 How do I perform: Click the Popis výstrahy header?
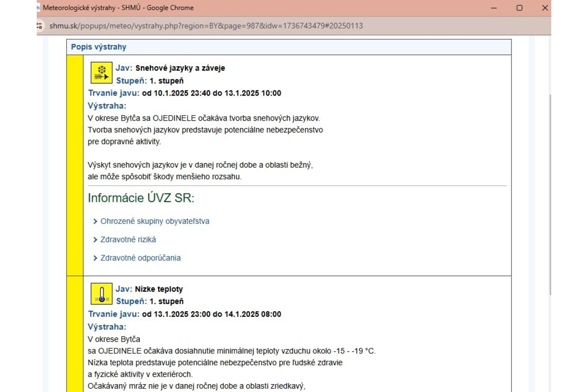pos(98,47)
